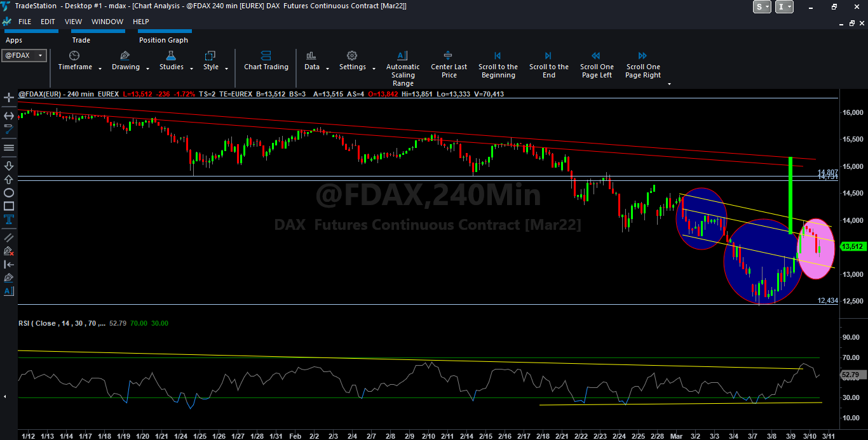This screenshot has width=868, height=440.
Task: Open the HELP menu
Action: tap(140, 22)
